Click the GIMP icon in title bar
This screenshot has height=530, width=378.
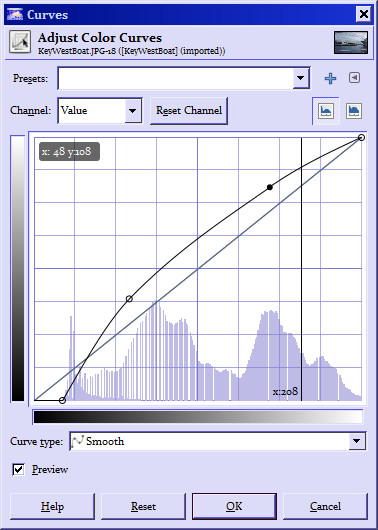tap(15, 15)
